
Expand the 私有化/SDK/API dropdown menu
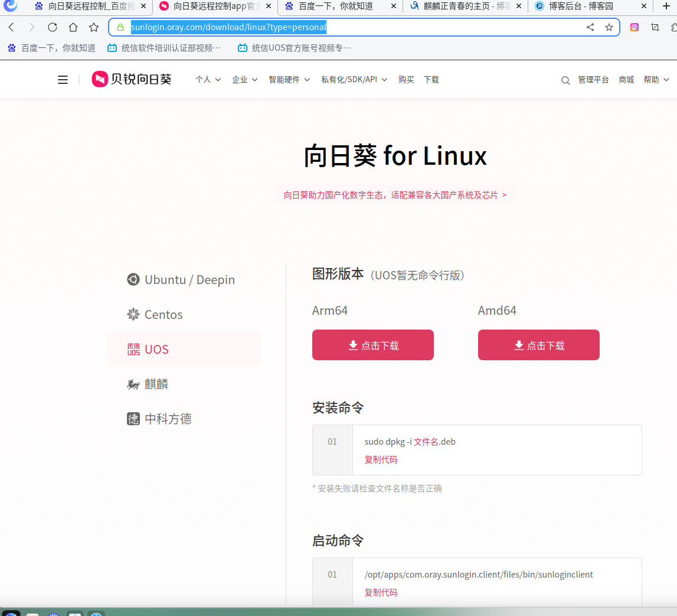(x=354, y=80)
